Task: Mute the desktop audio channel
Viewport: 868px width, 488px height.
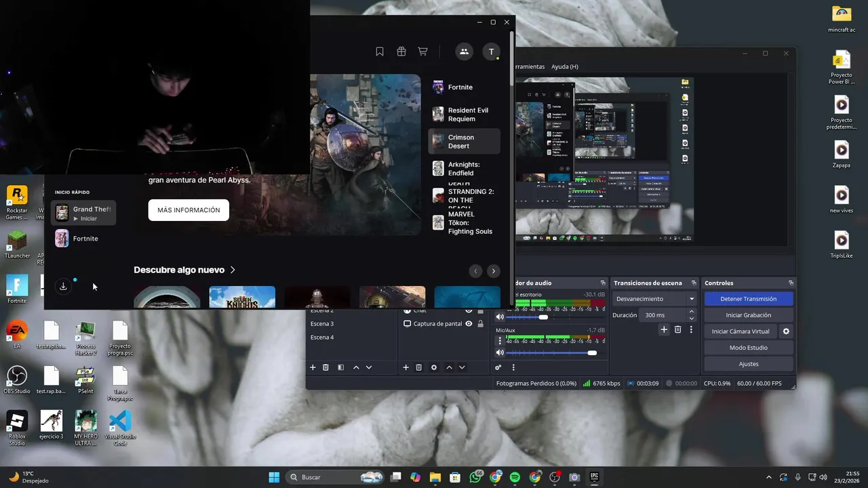Action: [500, 317]
